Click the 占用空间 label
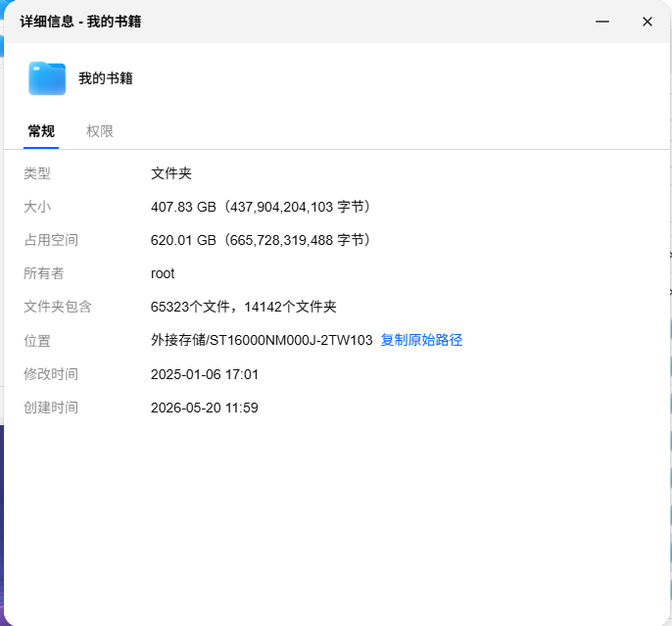The width and height of the screenshot is (672, 626). (51, 240)
